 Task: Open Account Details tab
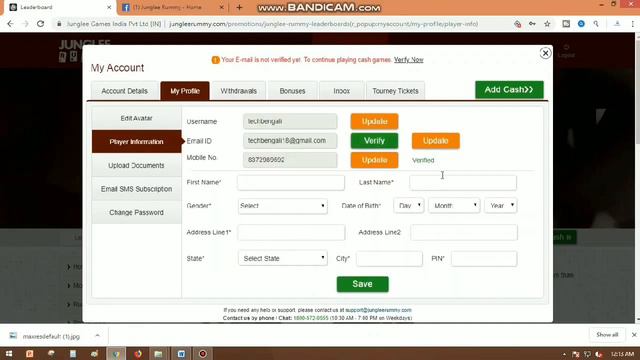pyautogui.click(x=124, y=91)
